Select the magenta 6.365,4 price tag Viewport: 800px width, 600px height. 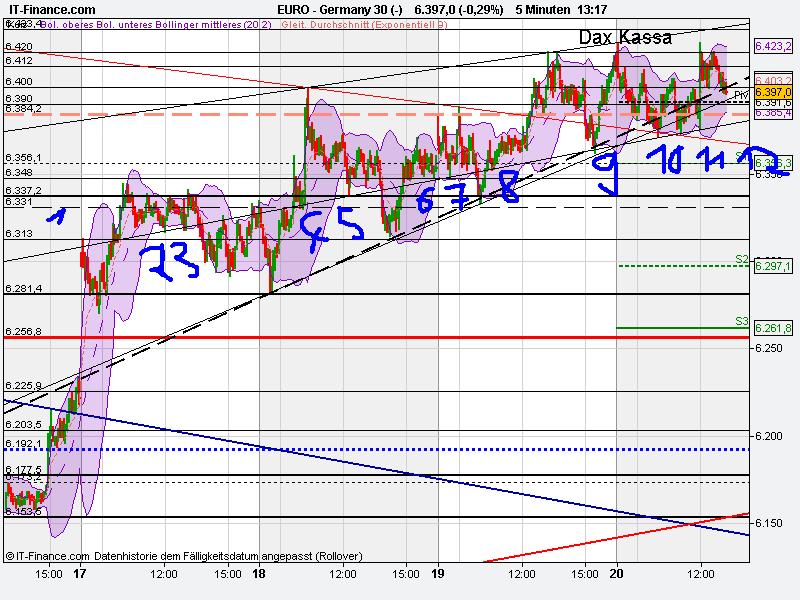773,113
